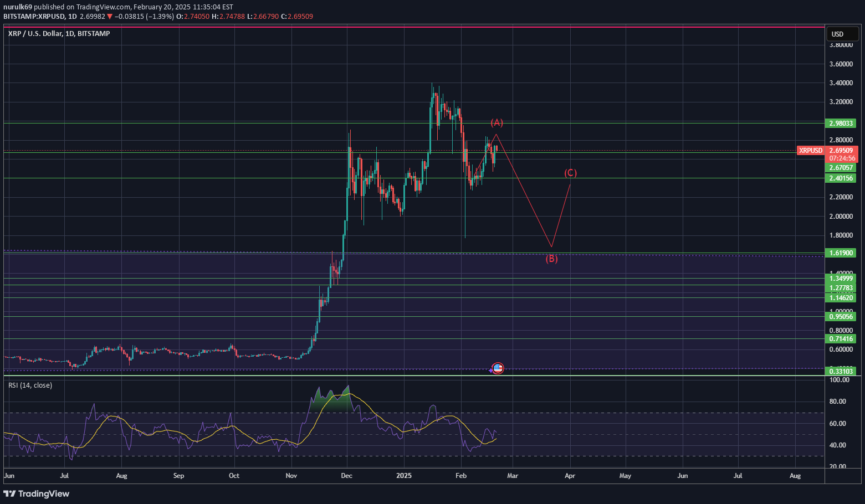Open the RSI (14, close) indicator label
The image size is (865, 504).
30,385
